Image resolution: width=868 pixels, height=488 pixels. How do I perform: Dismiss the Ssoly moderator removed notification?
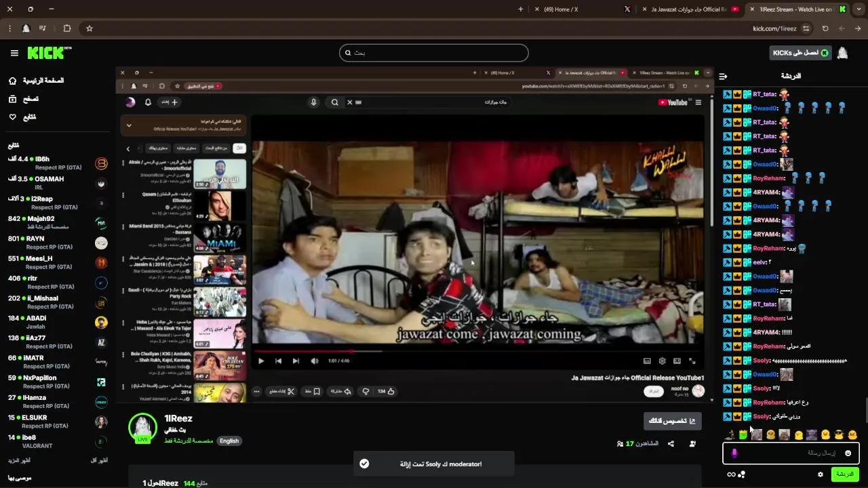click(x=364, y=464)
